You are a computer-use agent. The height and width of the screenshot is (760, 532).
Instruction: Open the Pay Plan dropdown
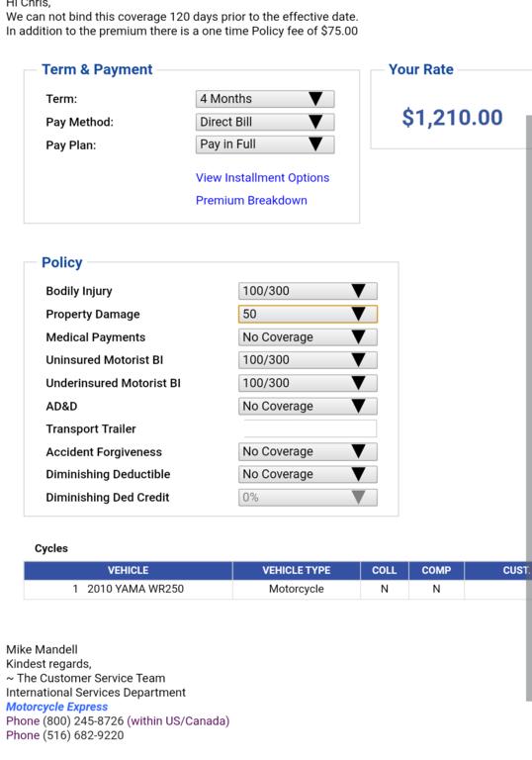(x=265, y=144)
